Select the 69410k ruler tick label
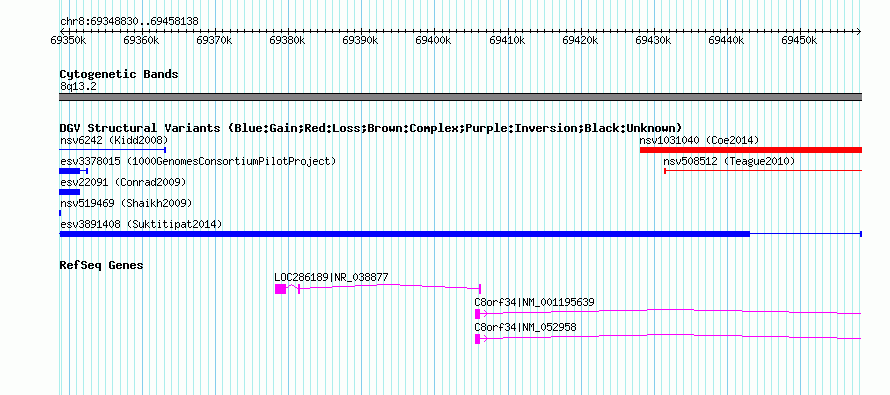The height and width of the screenshot is (395, 890). pos(508,40)
